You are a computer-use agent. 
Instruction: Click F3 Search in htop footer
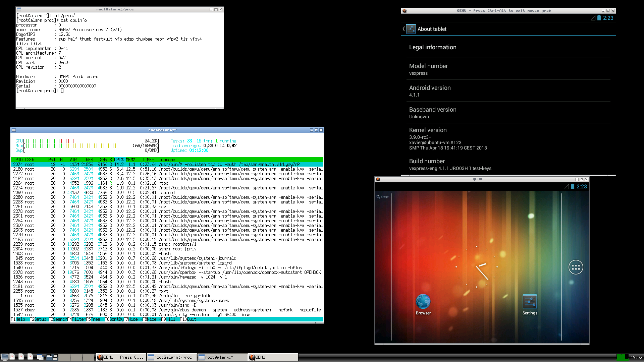58,319
